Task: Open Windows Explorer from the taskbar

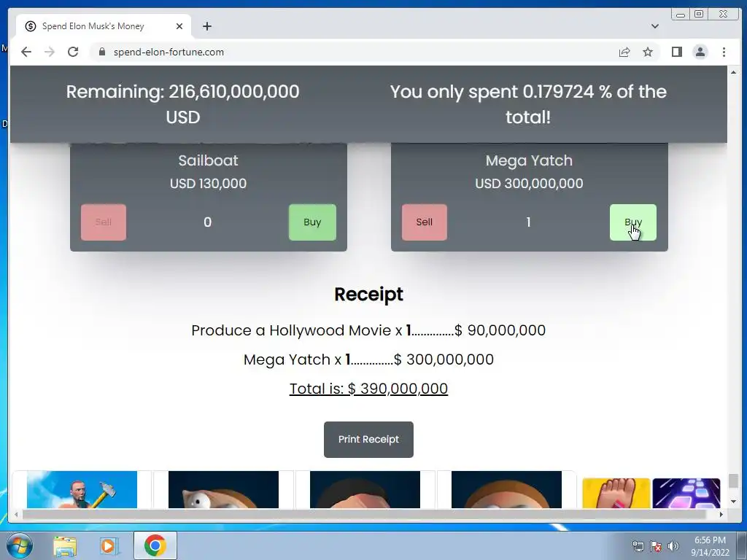Action: pos(65,546)
